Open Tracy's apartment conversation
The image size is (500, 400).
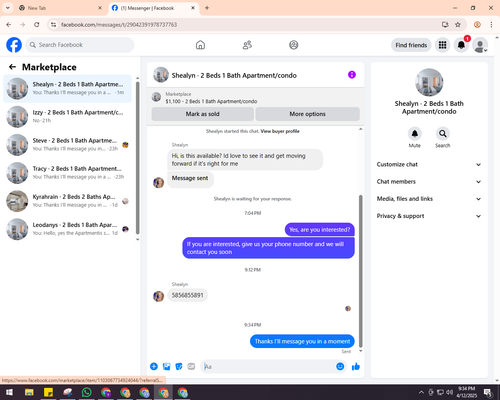67,173
